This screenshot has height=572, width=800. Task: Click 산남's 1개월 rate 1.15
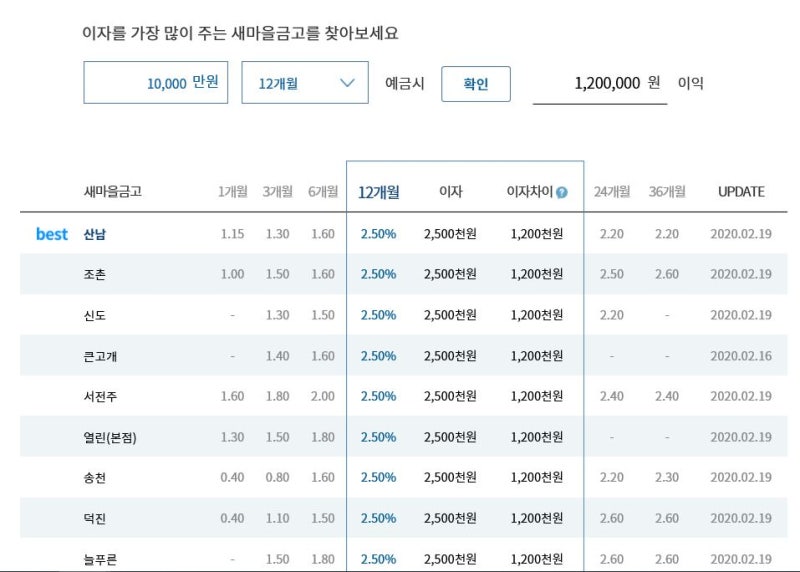coord(232,234)
